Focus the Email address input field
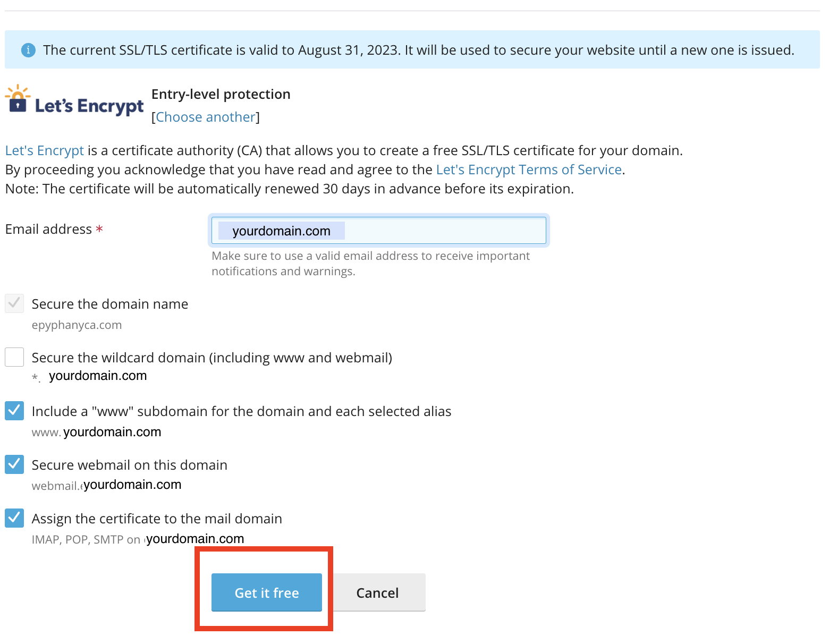Viewport: 829px width, 644px height. click(379, 231)
